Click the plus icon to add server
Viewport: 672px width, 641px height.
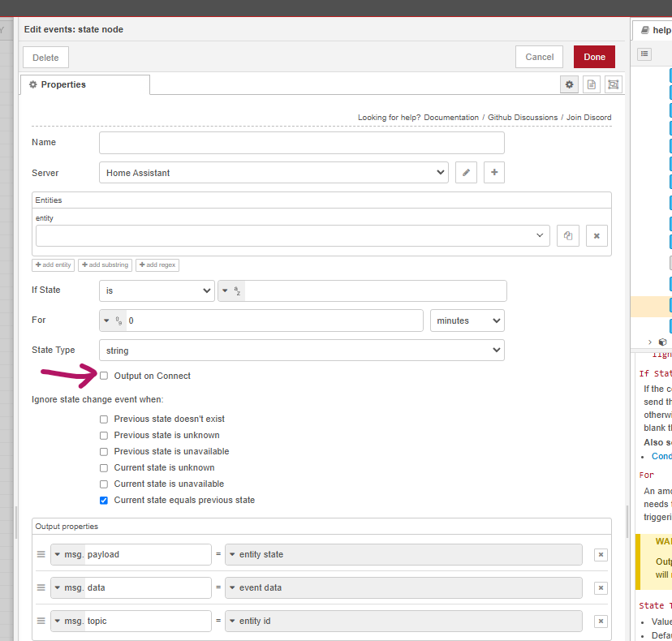pos(494,172)
